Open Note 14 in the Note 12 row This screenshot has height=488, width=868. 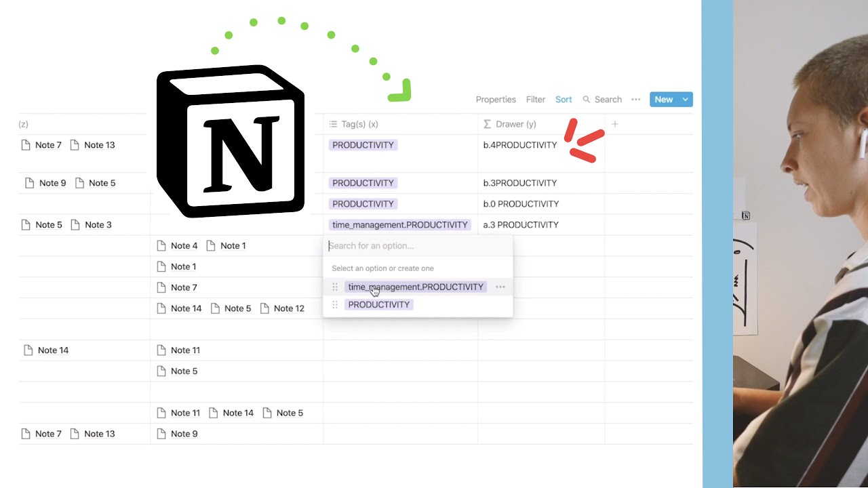click(x=179, y=308)
